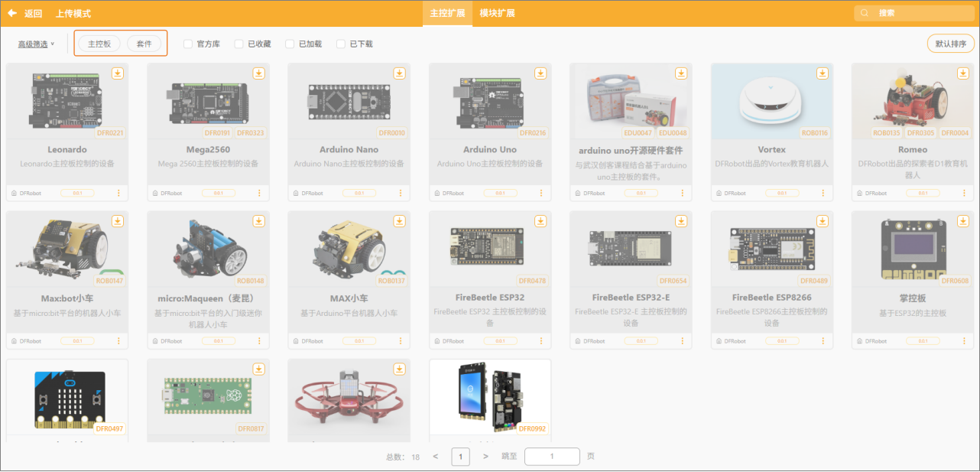Download the Vortex robot extension
This screenshot has height=472, width=980.
(x=823, y=73)
